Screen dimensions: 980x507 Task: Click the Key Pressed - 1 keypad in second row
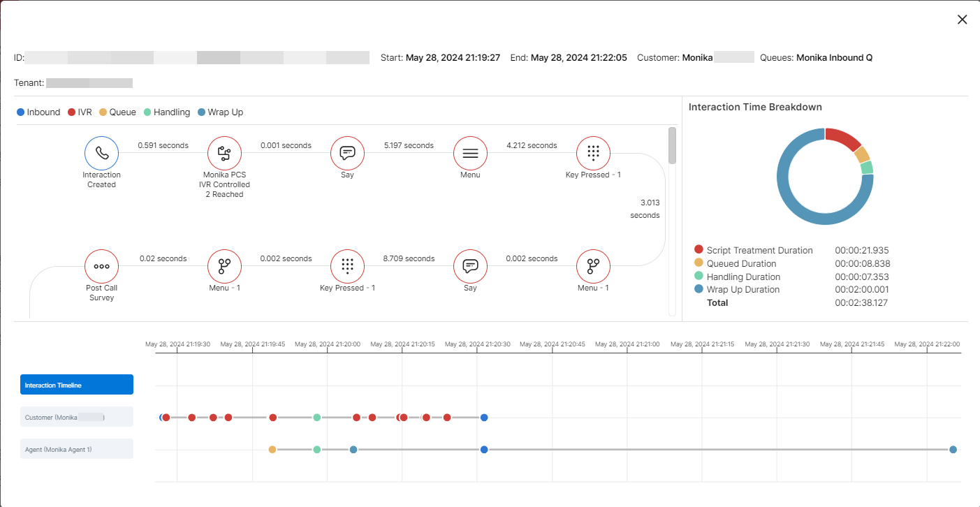(347, 266)
